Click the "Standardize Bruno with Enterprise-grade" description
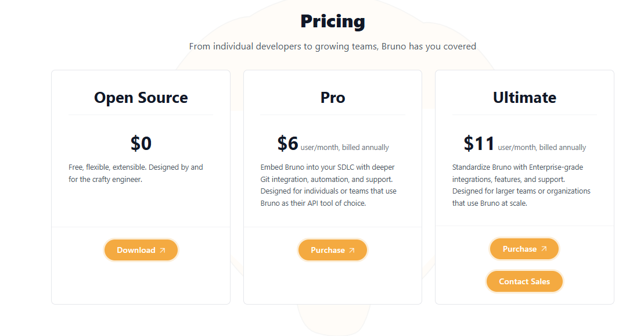This screenshot has height=336, width=644. pyautogui.click(x=521, y=185)
